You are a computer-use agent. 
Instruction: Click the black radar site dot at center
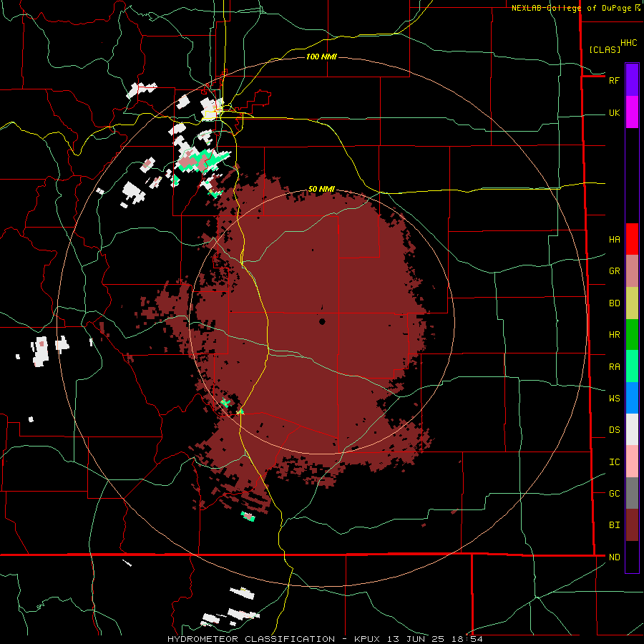322,321
